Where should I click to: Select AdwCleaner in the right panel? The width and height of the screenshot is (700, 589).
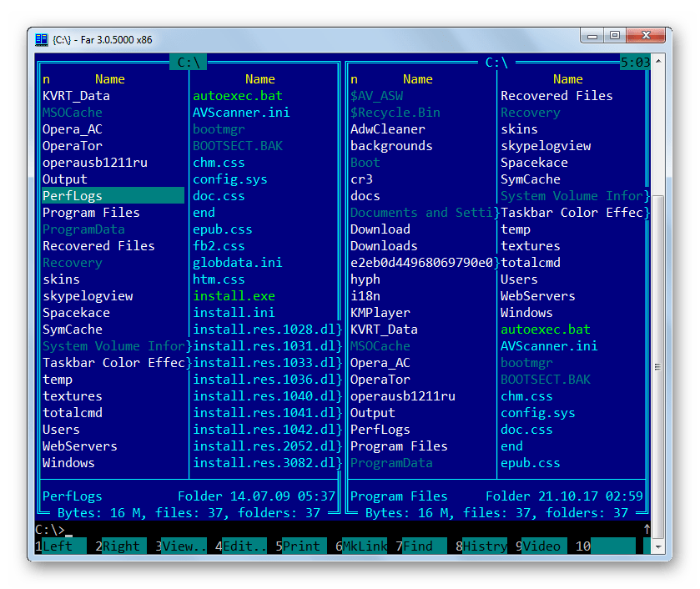(387, 129)
